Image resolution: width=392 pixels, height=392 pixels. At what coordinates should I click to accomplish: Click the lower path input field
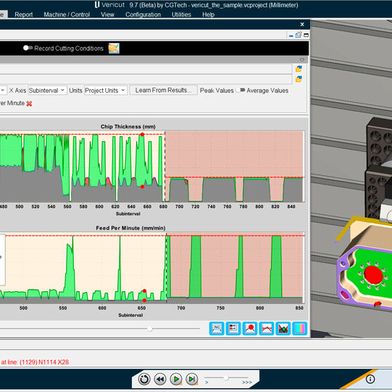[x=146, y=79]
